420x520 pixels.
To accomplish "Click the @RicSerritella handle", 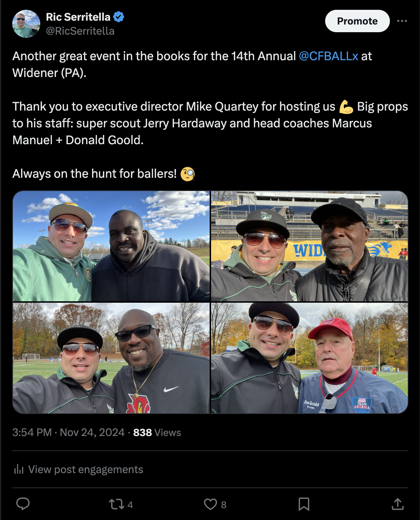I will coord(80,31).
